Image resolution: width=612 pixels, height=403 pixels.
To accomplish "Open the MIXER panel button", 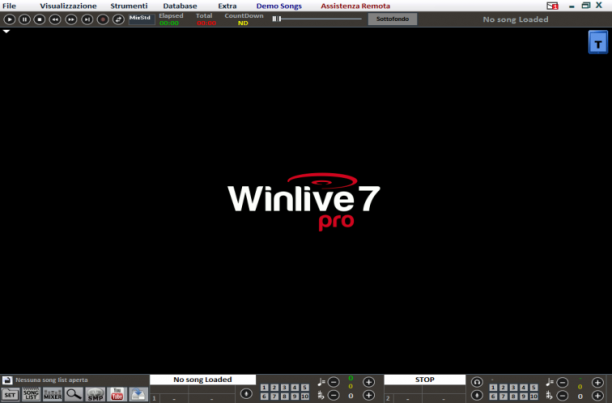I will tap(52, 394).
